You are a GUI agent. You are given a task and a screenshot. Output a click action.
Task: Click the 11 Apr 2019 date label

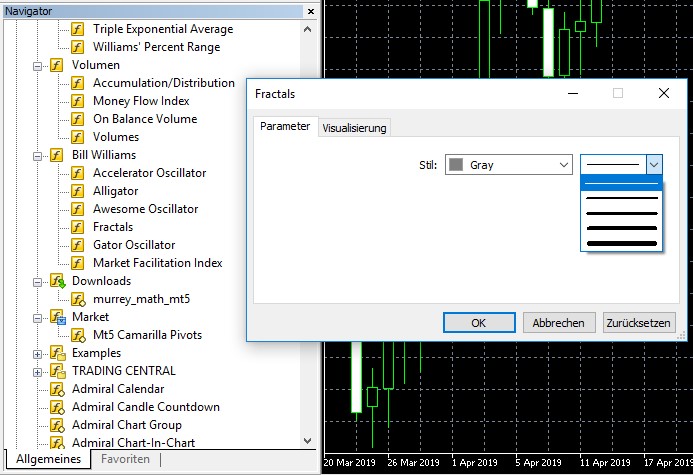click(605, 463)
